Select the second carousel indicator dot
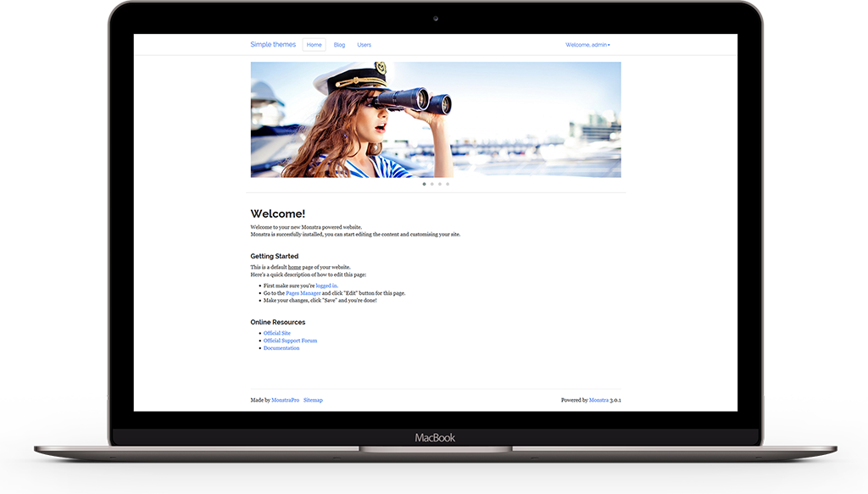The width and height of the screenshot is (868, 494). (x=432, y=184)
